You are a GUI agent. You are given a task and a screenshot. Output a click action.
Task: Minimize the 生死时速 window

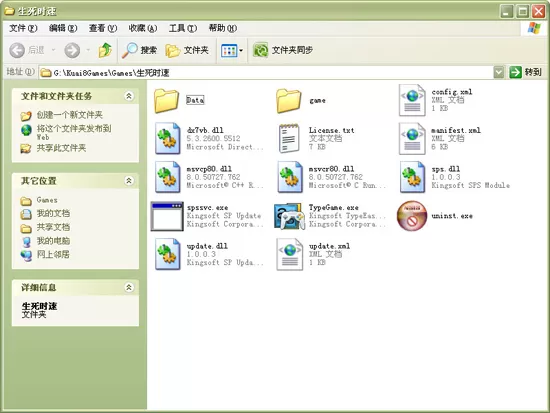506,11
